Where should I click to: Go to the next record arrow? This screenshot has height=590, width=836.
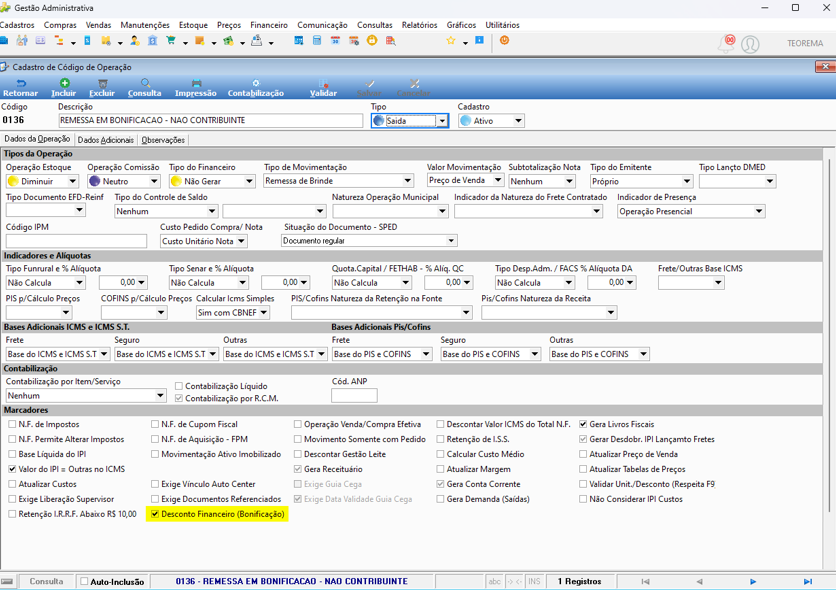pos(753,581)
